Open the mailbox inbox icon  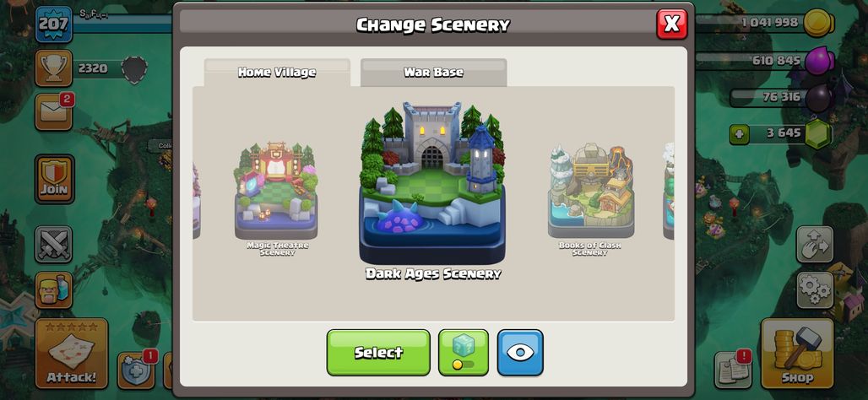(54, 112)
